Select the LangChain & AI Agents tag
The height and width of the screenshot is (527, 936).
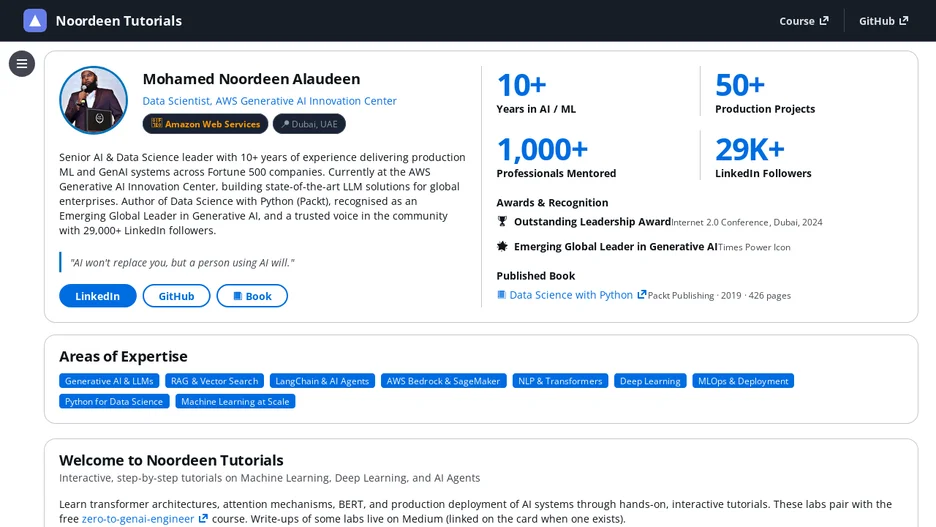[x=322, y=381]
